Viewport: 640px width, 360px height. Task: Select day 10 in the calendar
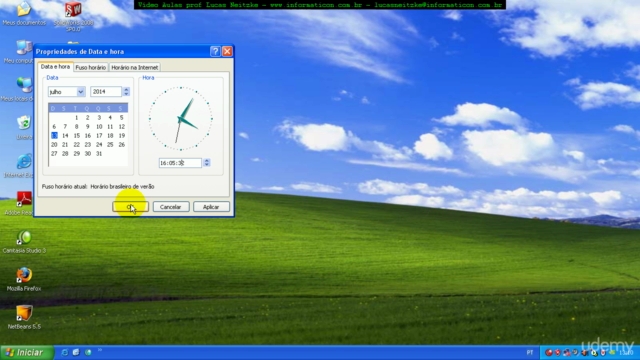[x=99, y=127]
